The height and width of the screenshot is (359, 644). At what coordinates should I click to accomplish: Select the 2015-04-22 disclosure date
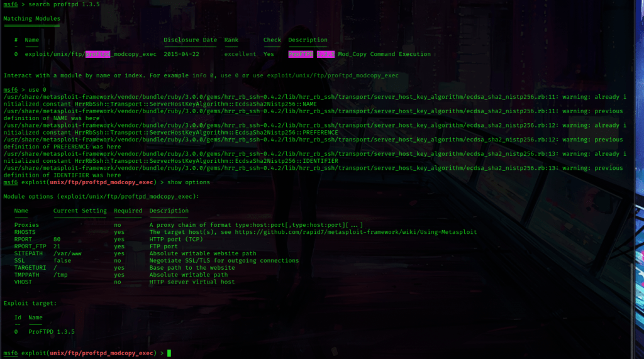181,54
